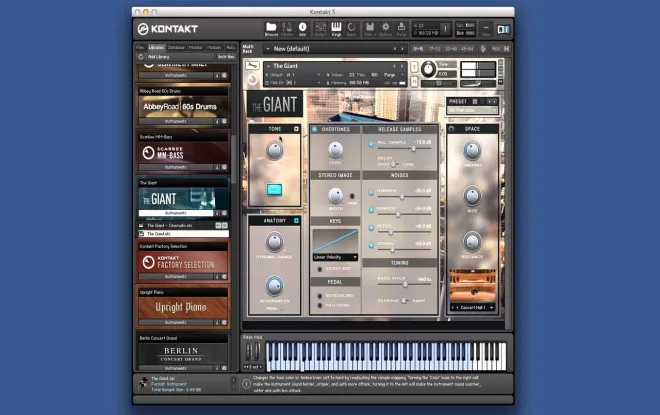
Task: Open the Monitor tab
Action: pos(196,48)
